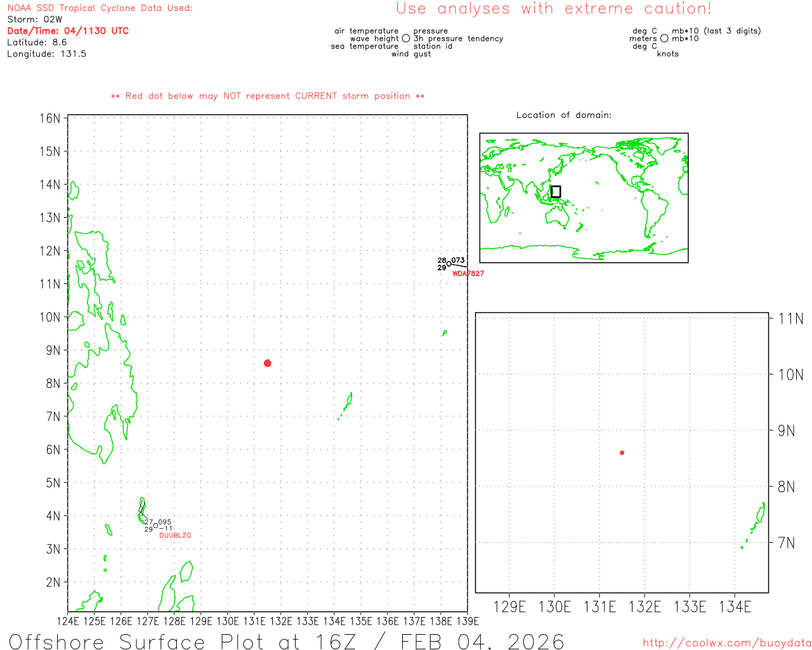Click the units legend circle near mb*10
Viewport: 812px width, 650px height.
(664, 39)
